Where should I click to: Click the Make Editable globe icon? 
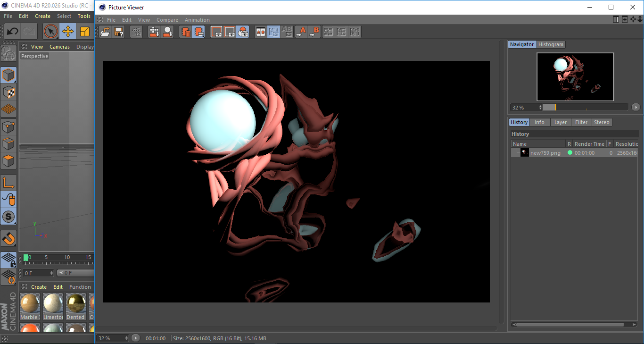click(x=8, y=54)
